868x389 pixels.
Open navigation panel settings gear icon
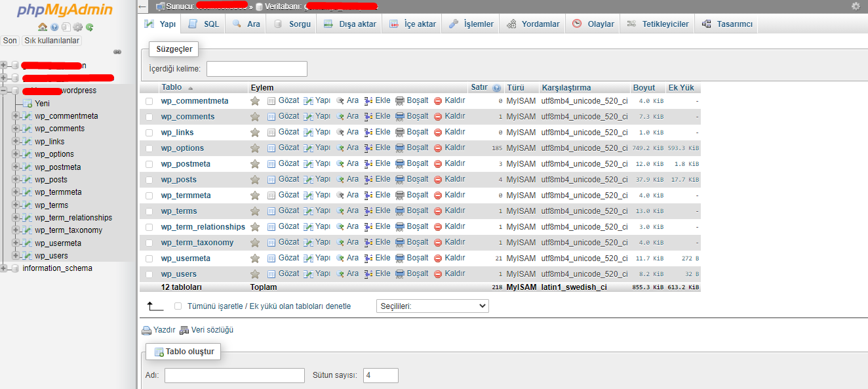coord(77,27)
